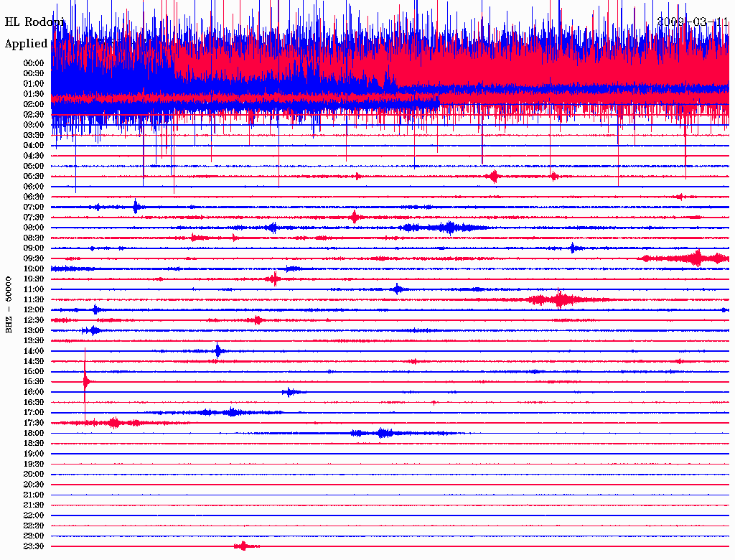Click the 01:30 time label
This screenshot has width=735, height=560.
[x=33, y=94]
